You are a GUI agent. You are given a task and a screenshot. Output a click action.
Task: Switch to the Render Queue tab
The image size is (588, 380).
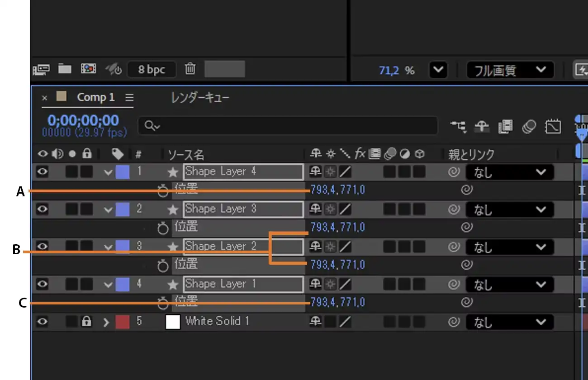coord(199,97)
